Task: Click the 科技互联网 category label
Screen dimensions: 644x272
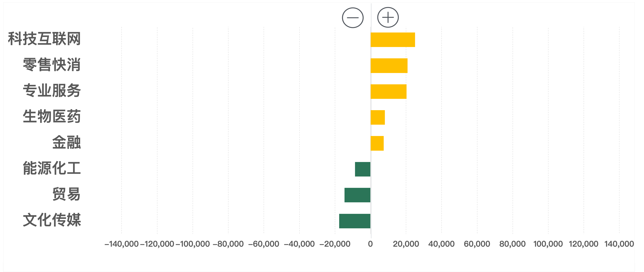Action: click(44, 39)
